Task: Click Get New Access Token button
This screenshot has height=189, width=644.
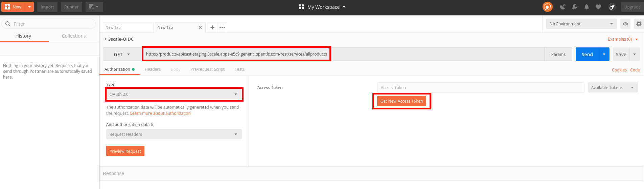Action: click(x=401, y=101)
